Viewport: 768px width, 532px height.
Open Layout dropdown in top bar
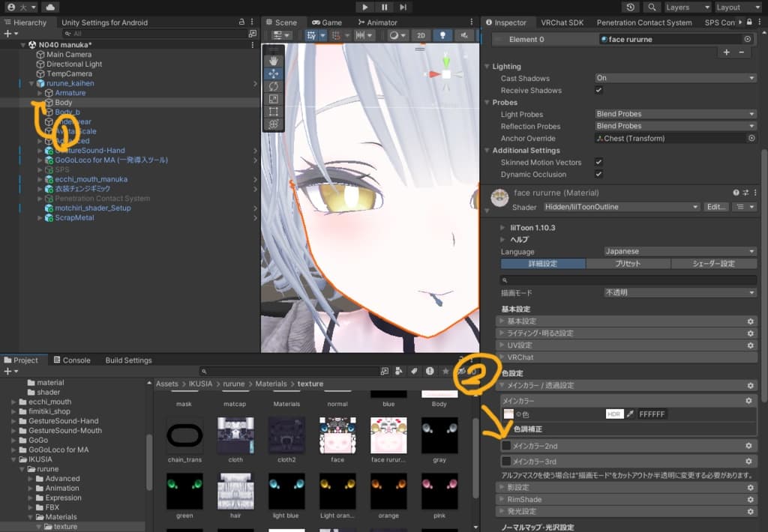[x=738, y=7]
